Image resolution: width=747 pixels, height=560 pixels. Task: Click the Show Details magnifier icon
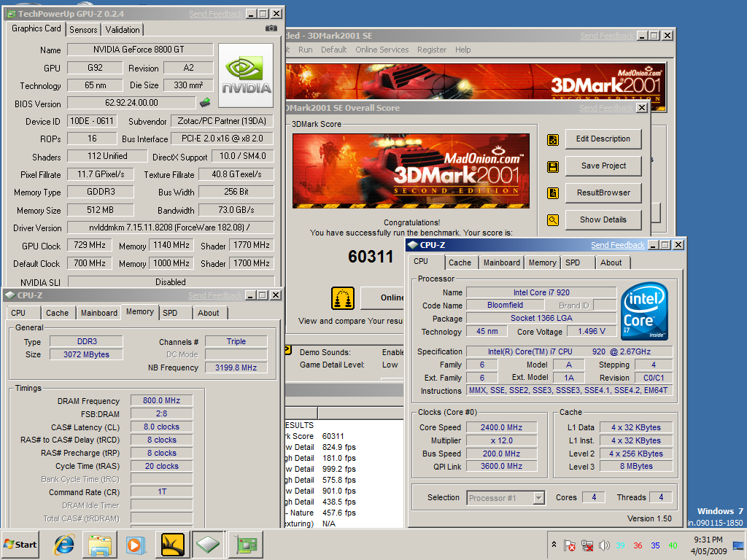click(x=553, y=220)
